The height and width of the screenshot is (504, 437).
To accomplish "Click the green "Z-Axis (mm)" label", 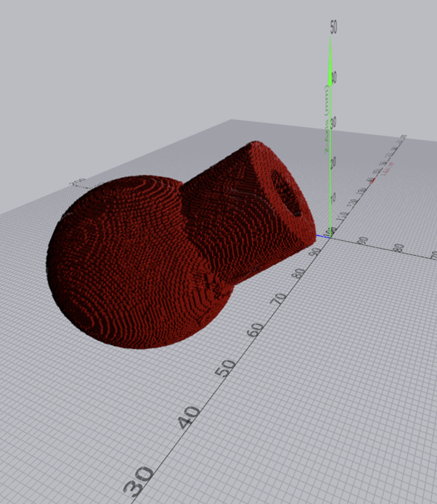I will click(327, 120).
